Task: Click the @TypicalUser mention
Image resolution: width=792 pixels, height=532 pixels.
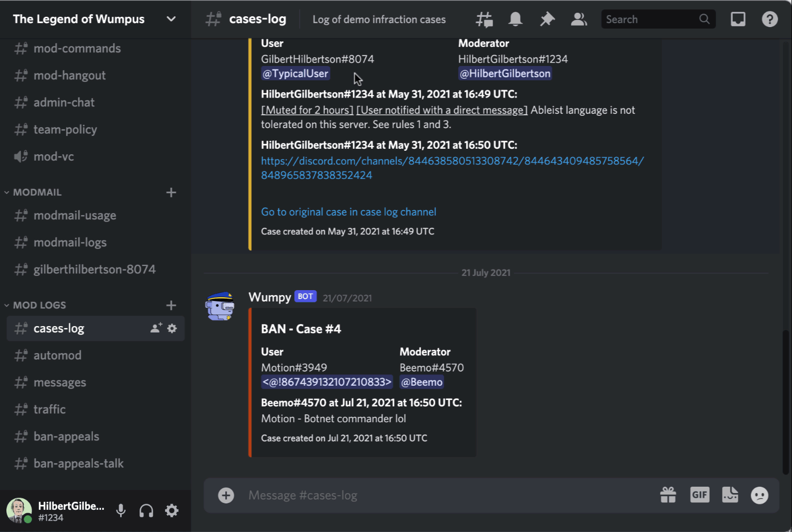Action: pos(296,74)
